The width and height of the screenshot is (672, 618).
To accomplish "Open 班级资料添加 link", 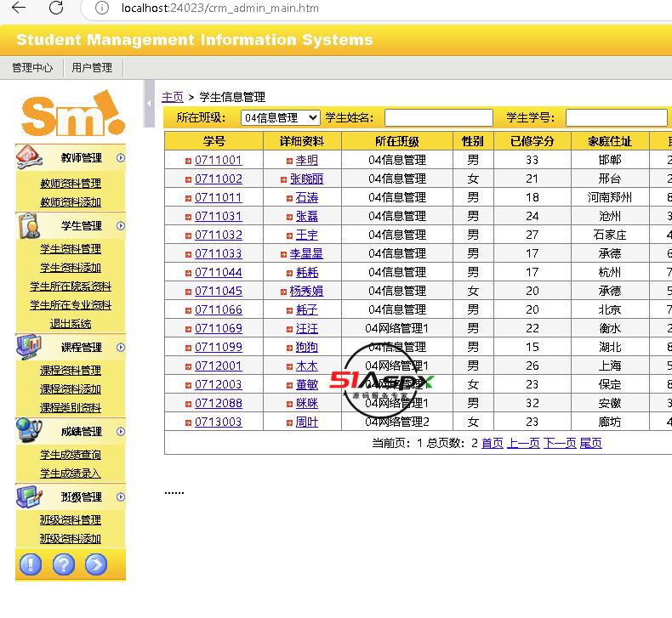I will pos(71,539).
